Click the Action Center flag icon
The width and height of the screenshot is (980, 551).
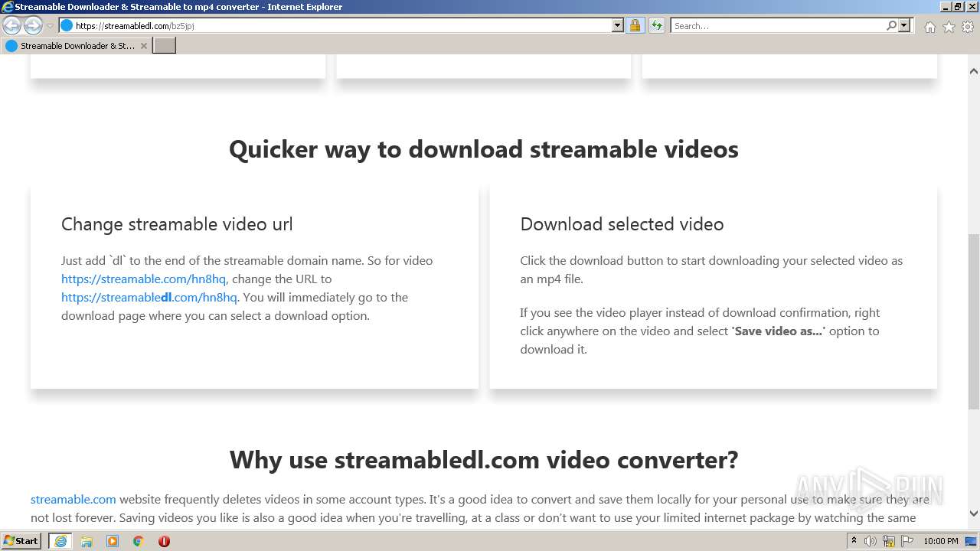(907, 541)
